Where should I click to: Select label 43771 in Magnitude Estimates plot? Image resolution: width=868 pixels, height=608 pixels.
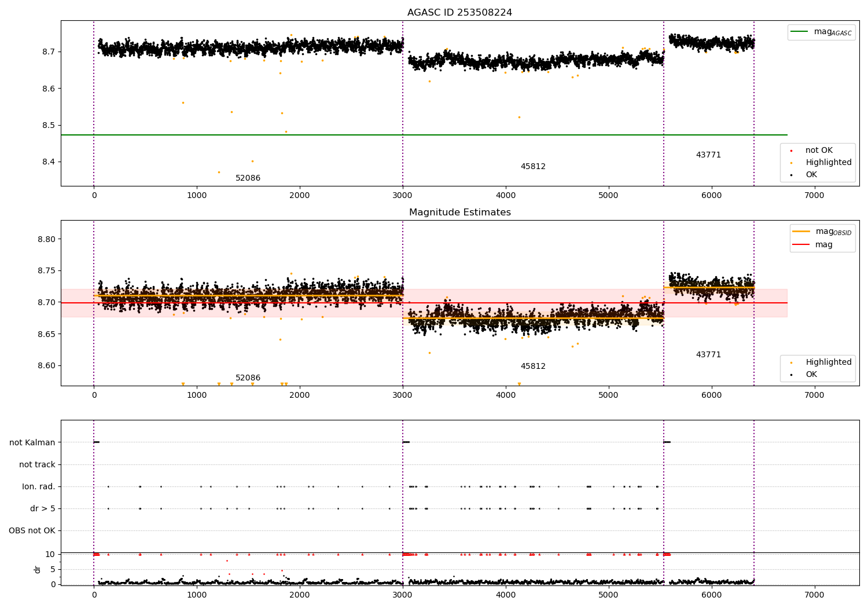click(x=708, y=354)
